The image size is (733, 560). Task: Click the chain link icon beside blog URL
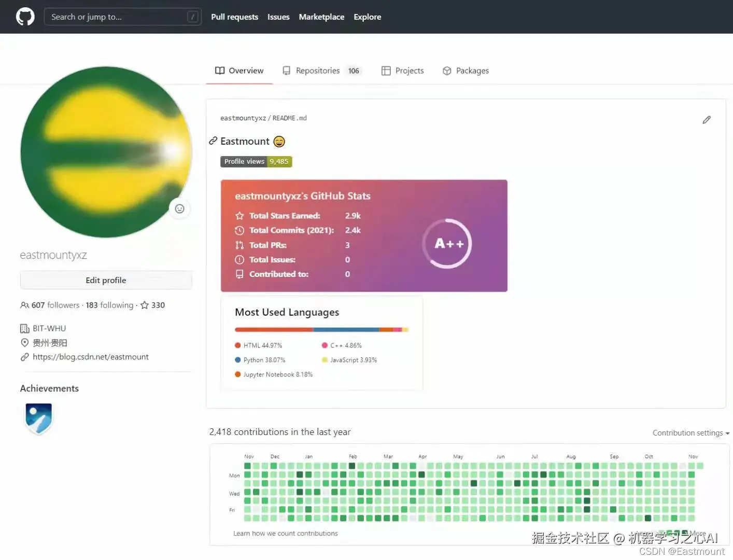pos(24,357)
